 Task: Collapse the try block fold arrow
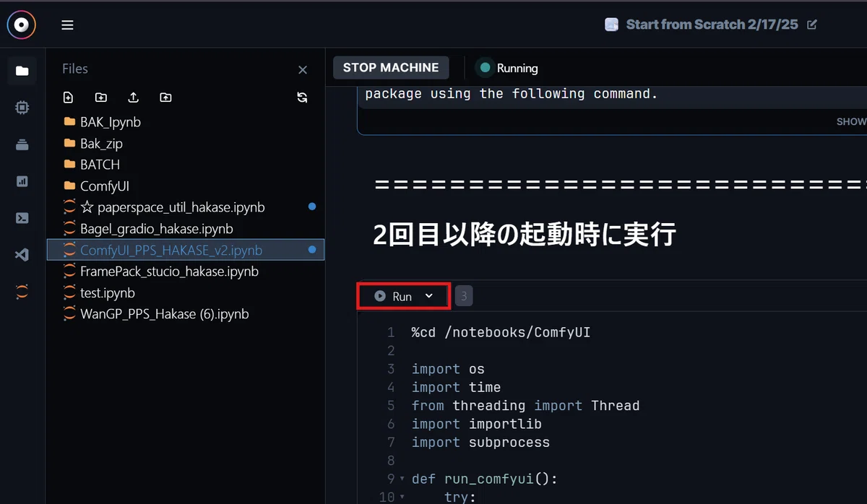402,498
